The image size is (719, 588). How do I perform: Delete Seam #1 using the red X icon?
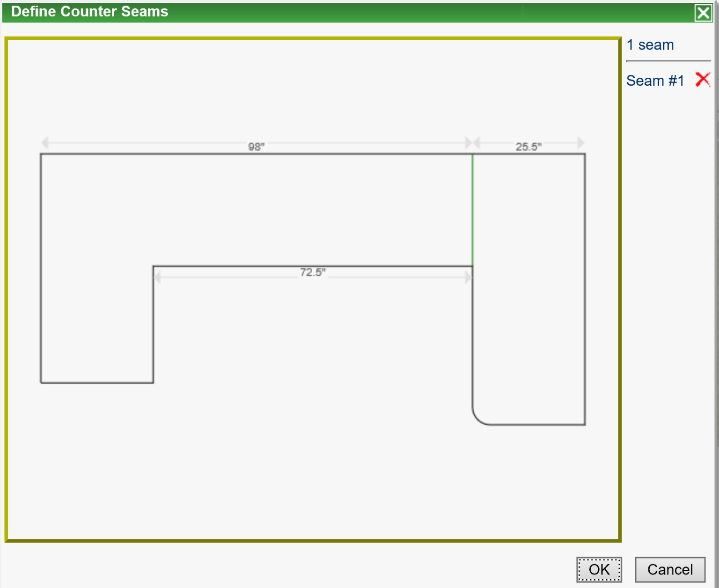pyautogui.click(x=703, y=80)
